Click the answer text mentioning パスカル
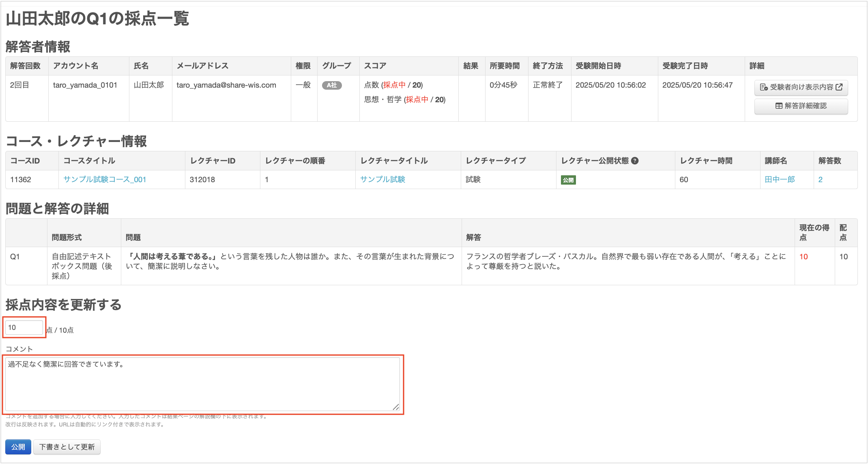Screen dimensions: 868x465 (x=626, y=261)
